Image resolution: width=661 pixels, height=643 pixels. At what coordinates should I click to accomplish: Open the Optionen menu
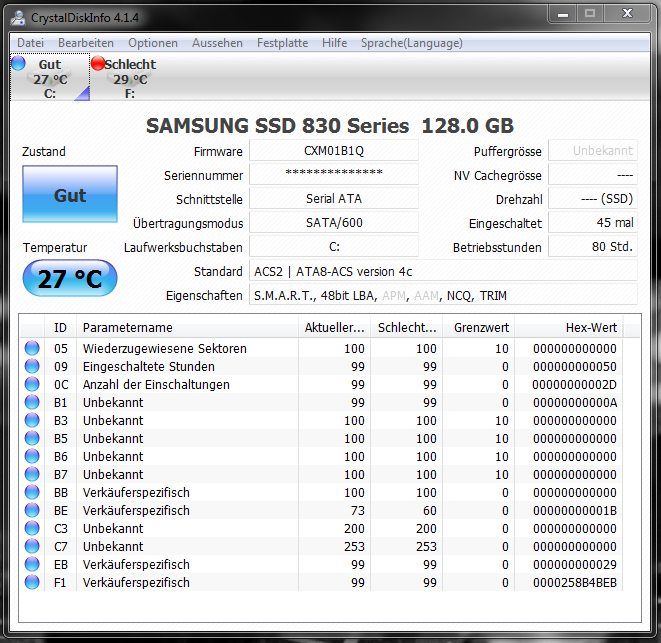pyautogui.click(x=153, y=43)
